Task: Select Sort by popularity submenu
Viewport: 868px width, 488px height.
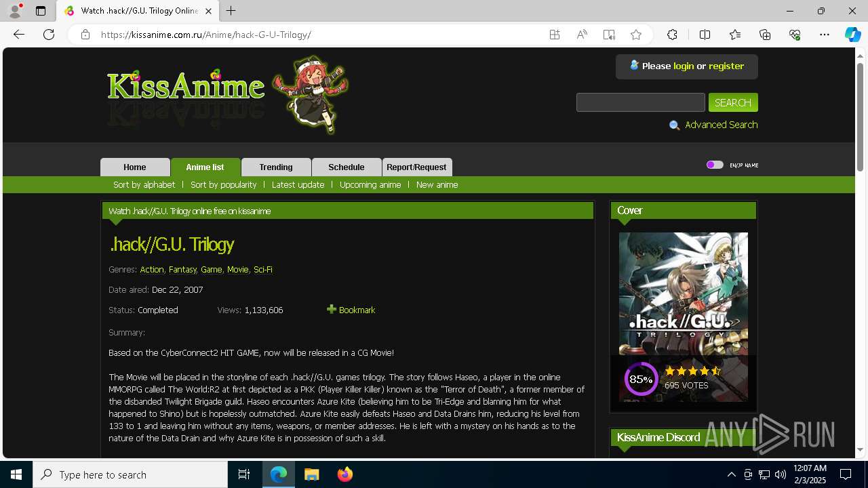Action: click(x=223, y=184)
